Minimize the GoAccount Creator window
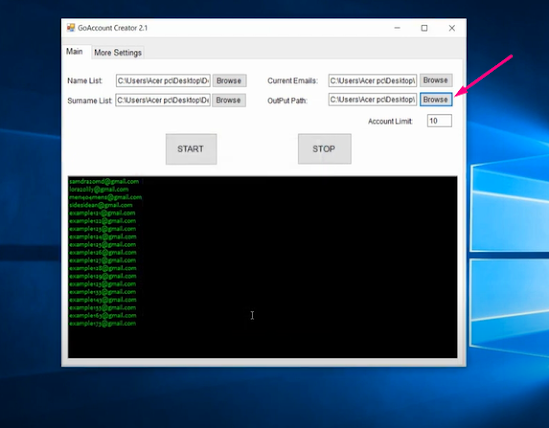Viewport: 549px width, 428px height. tap(397, 28)
